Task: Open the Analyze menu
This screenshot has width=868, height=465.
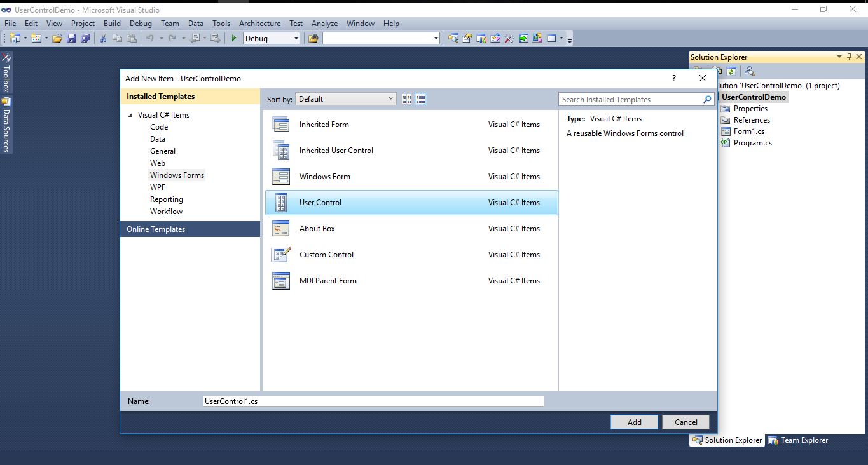Action: 324,24
